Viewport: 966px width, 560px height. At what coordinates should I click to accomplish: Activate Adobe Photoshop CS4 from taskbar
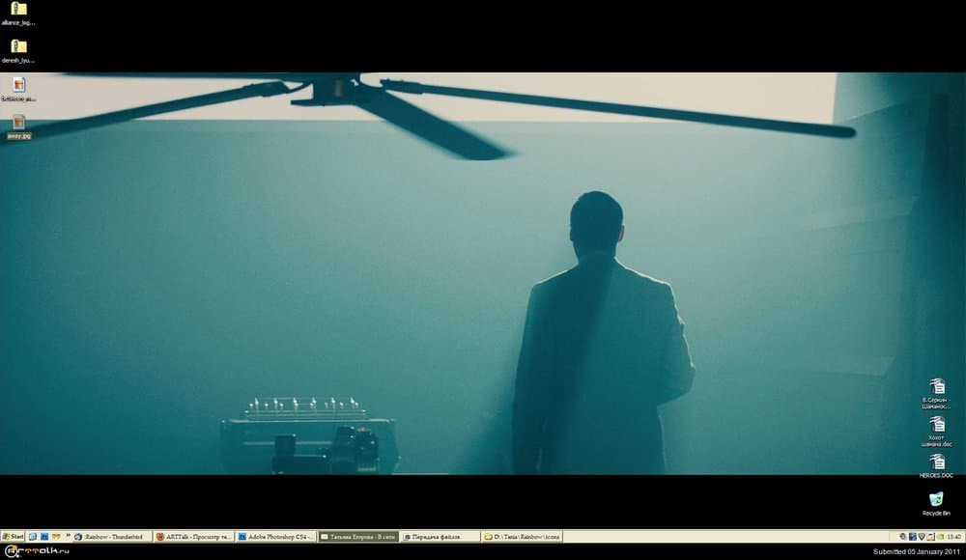coord(276,536)
